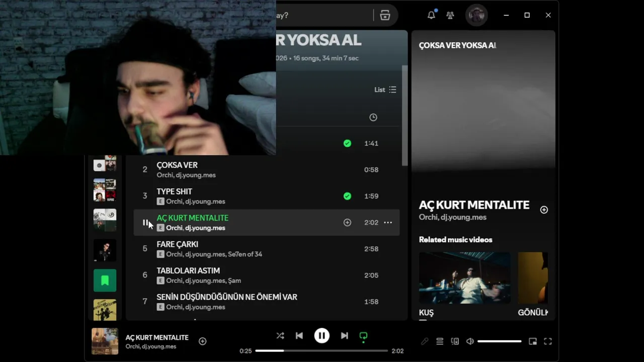Screen dimensions: 644x362
Task: Click the total time 2:02 in player bar
Action: point(397,351)
